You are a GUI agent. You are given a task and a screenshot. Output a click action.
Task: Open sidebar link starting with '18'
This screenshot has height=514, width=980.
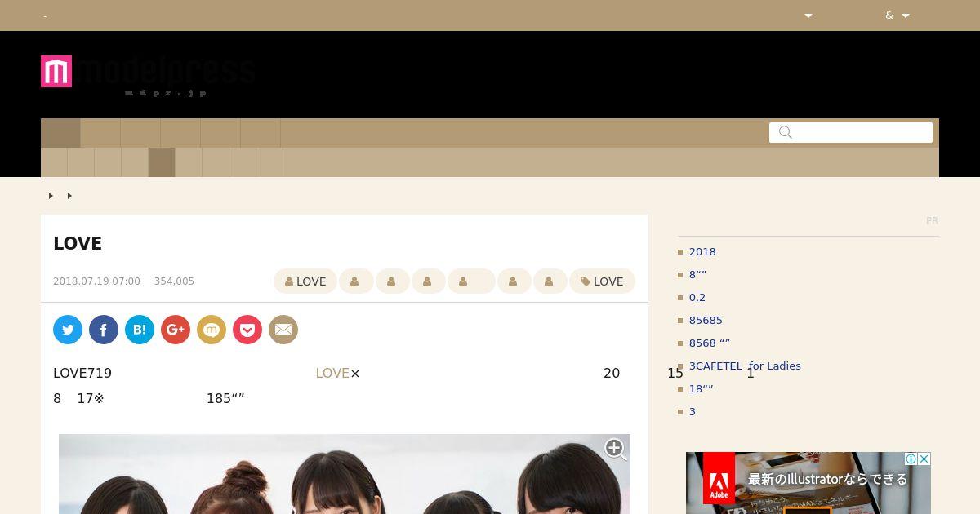tap(702, 389)
